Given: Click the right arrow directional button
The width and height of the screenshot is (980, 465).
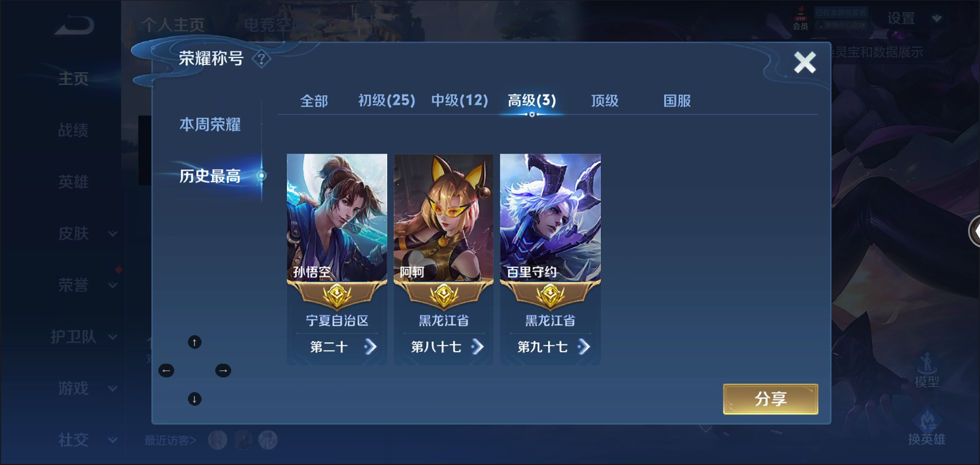Looking at the screenshot, I should click(223, 371).
